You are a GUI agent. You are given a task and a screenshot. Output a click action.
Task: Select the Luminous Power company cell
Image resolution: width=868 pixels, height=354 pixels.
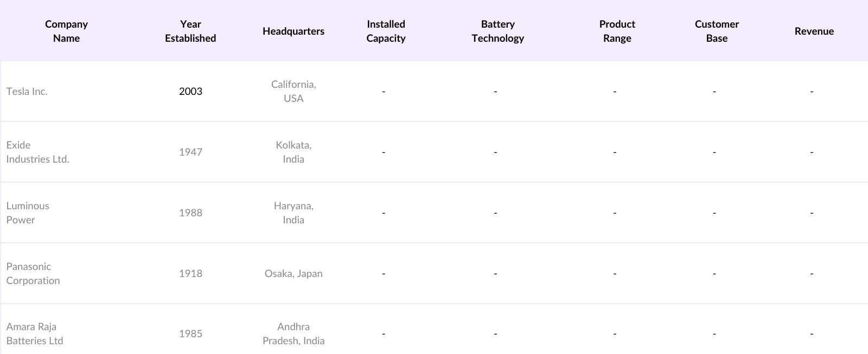tap(28, 213)
